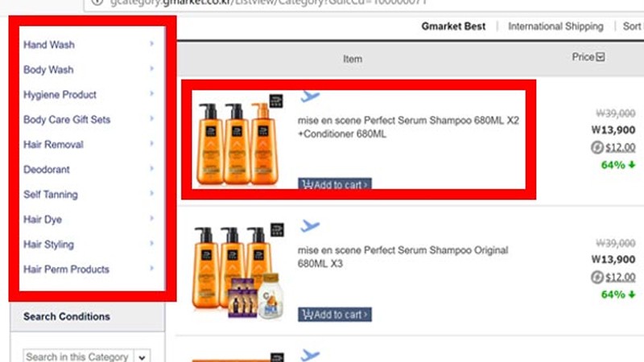The width and height of the screenshot is (644, 362).
Task: Switch to the International Shipping tab
Action: point(555,27)
